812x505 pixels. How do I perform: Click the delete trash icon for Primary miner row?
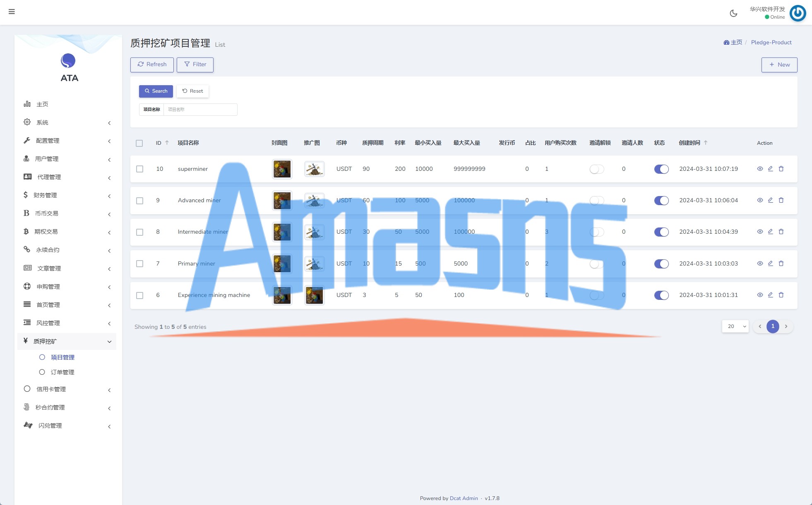781,263
